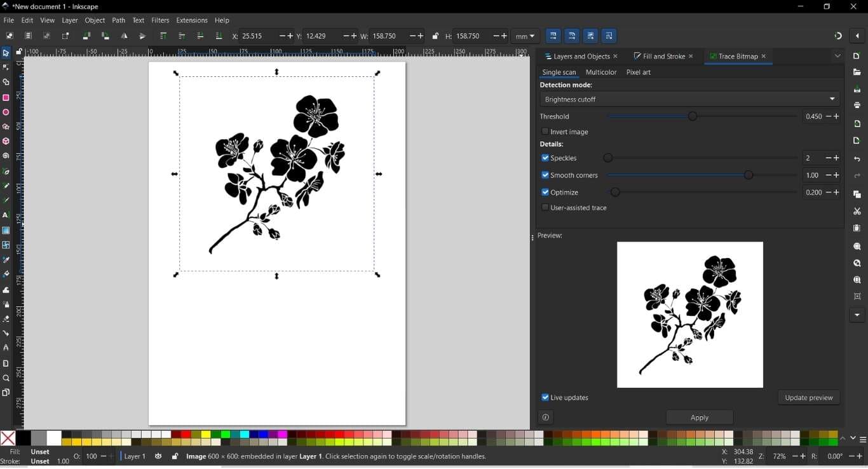The width and height of the screenshot is (868, 469).
Task: Toggle the width/height lock ratio icon
Action: (435, 36)
